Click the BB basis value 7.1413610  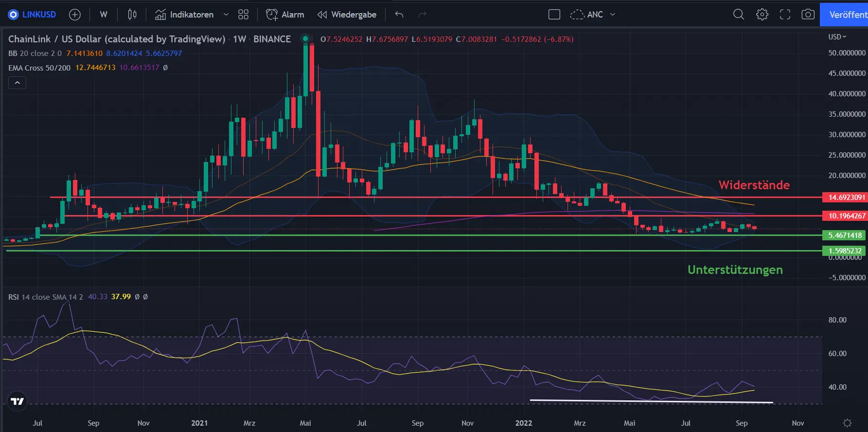(85, 54)
